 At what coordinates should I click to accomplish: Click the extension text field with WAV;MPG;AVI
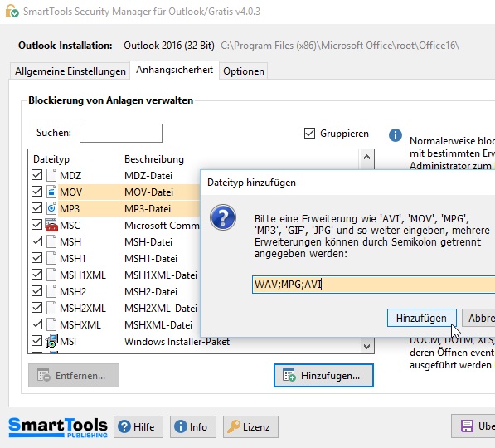point(373,285)
